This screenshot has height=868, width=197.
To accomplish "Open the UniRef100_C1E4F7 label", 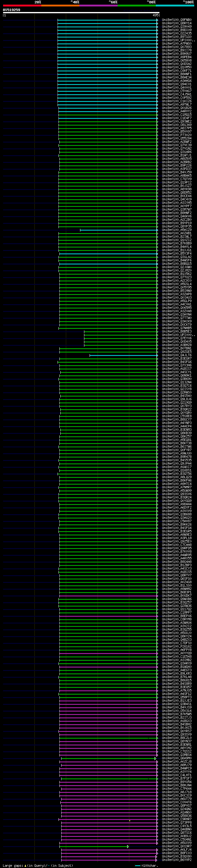I will 177,118.
